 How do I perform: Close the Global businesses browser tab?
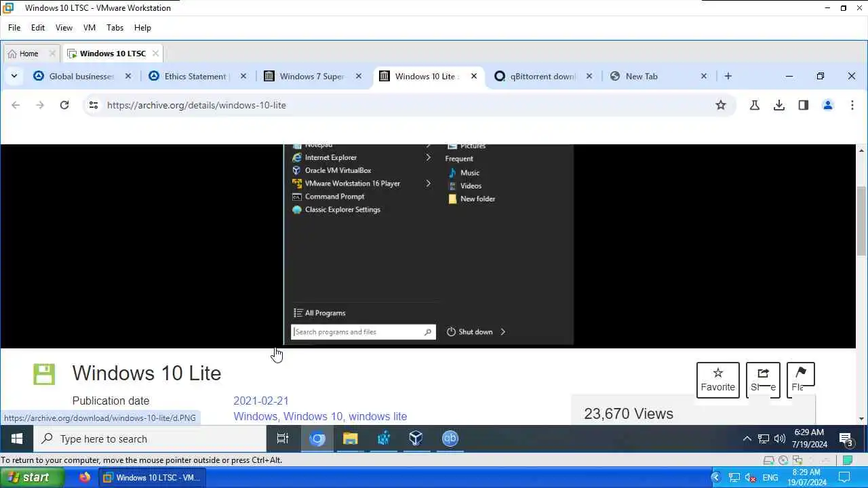pos(128,77)
